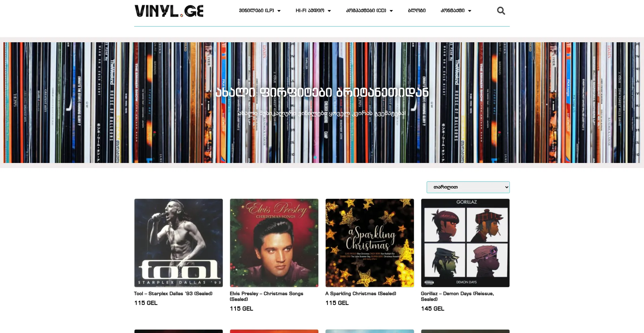
Task: Open the Gorillaz Demon Days cover image
Action: click(x=465, y=243)
